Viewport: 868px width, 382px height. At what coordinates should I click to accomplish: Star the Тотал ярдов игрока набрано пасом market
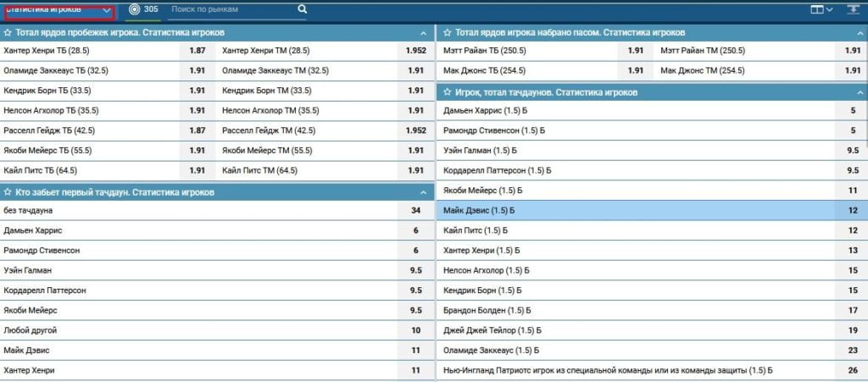coord(447,32)
